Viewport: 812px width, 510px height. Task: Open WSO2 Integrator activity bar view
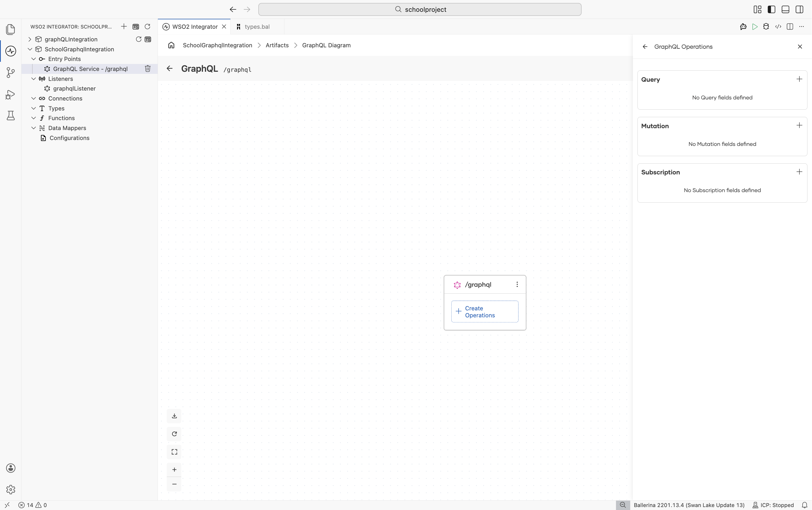(x=10, y=51)
